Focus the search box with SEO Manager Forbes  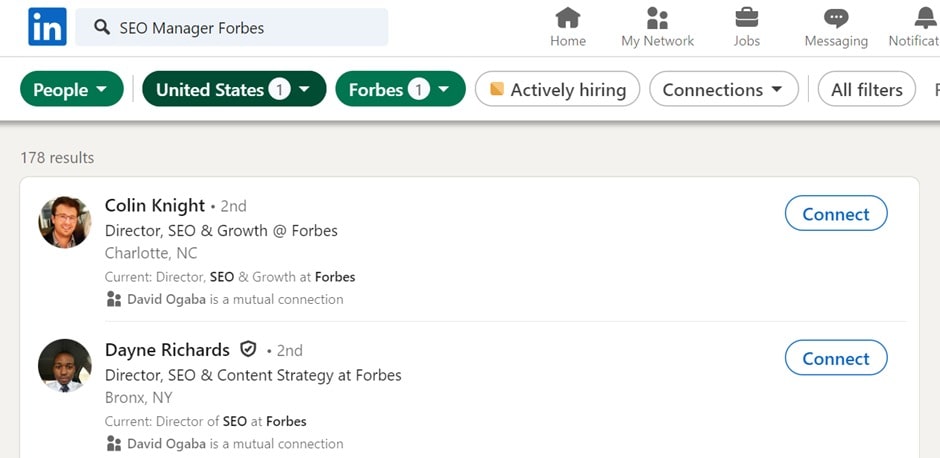(231, 27)
